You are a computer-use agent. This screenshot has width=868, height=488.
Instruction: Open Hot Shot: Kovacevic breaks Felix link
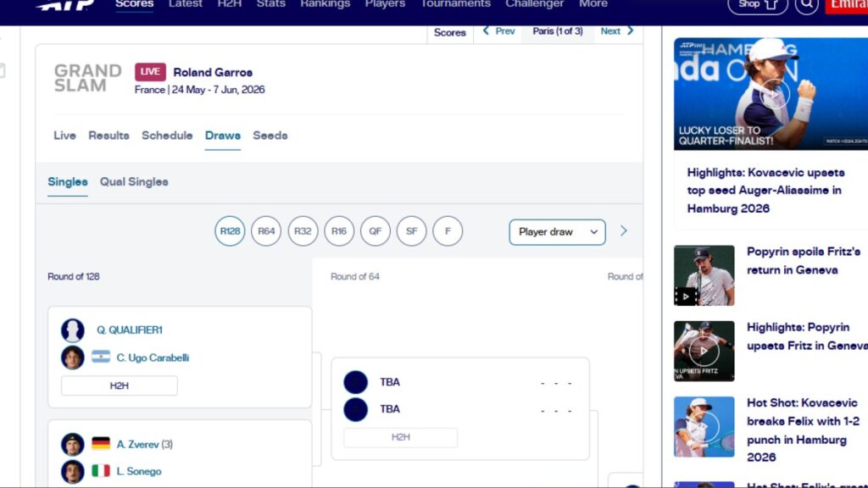804,430
